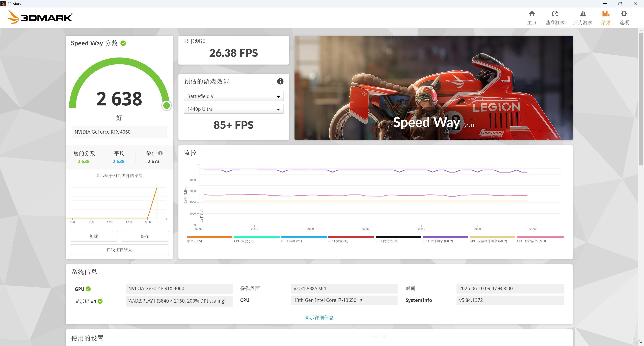Viewport: 644px width, 346px height.
Task: Click the green check icon next to 显示屏 #1
Action: [x=100, y=301]
